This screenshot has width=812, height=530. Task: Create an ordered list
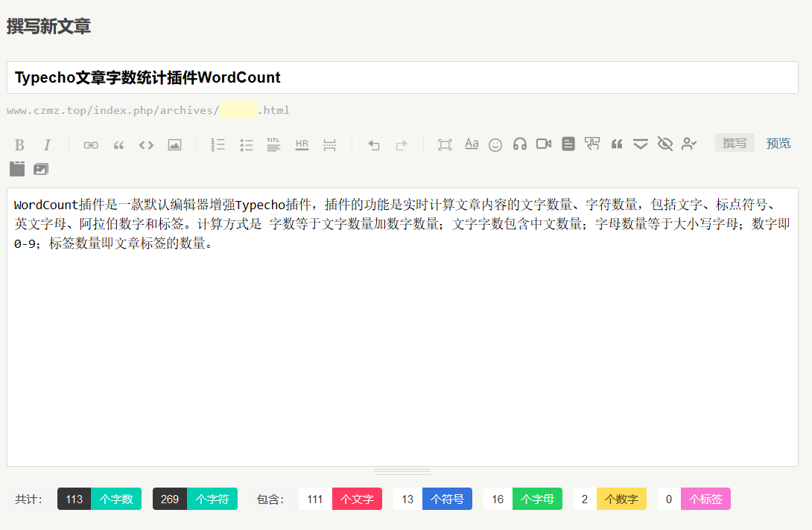(218, 144)
